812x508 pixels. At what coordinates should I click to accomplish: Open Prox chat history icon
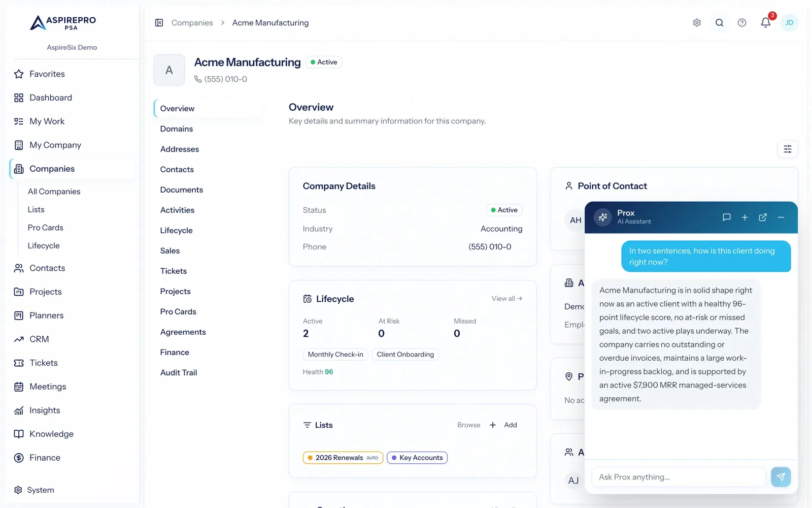[726, 217]
